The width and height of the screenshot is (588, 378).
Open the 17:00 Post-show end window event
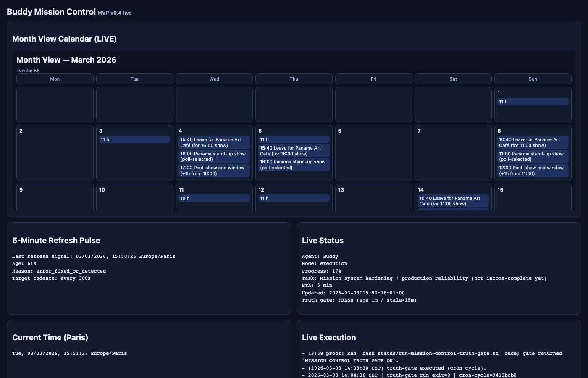point(214,171)
